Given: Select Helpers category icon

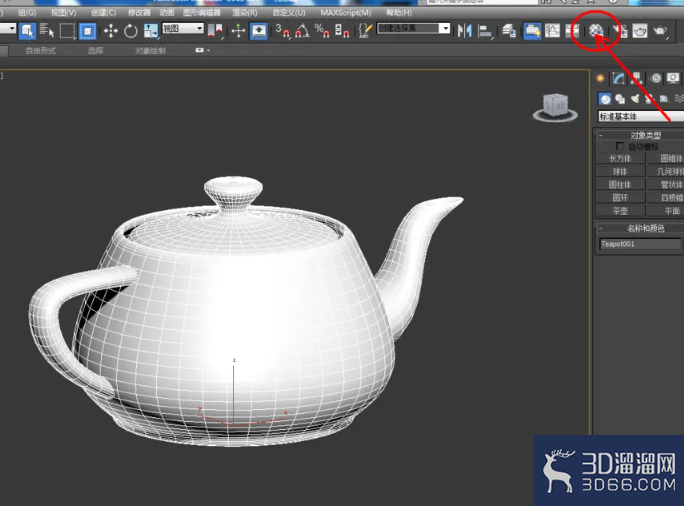Looking at the screenshot, I should (664, 99).
